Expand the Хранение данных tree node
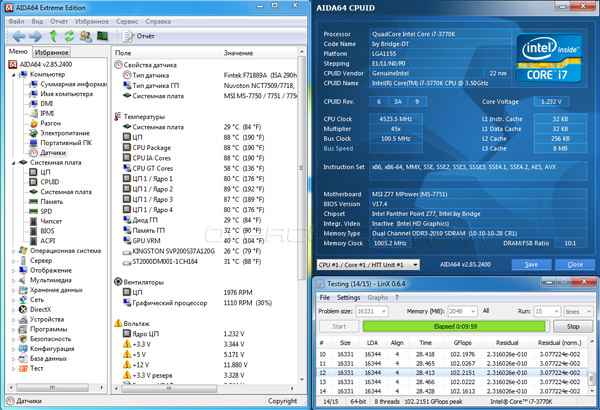Screen dimensions: 600x410 coord(13,290)
